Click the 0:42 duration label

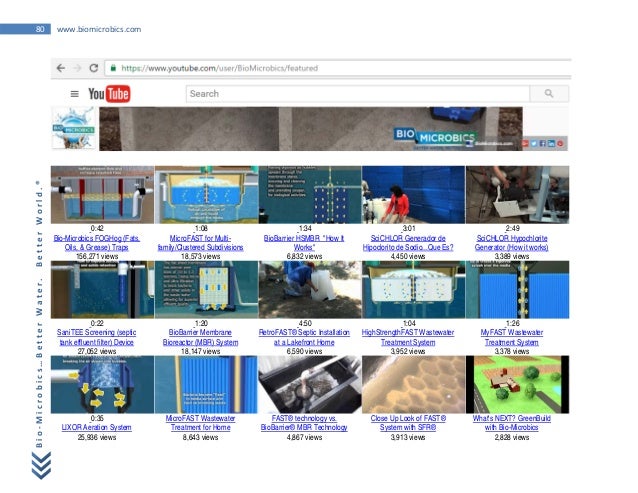tap(97, 228)
